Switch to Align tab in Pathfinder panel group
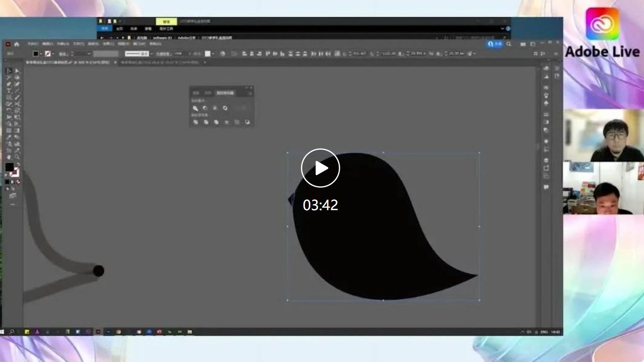 click(208, 93)
